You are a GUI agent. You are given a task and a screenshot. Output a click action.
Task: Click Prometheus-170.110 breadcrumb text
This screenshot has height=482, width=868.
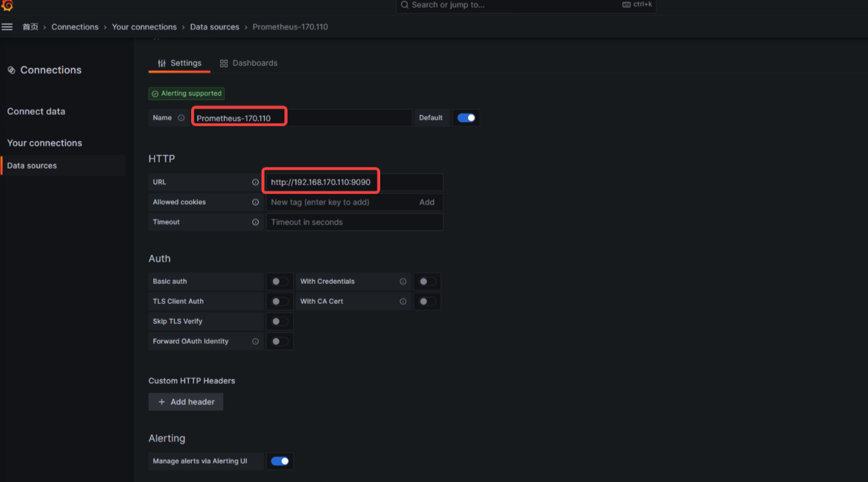pyautogui.click(x=290, y=27)
